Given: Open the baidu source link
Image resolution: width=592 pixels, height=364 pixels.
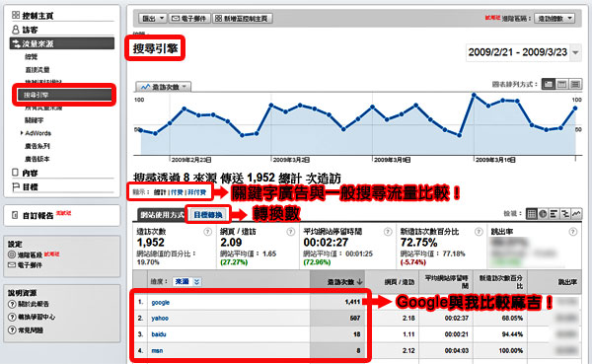Looking at the screenshot, I should pyautogui.click(x=159, y=334).
